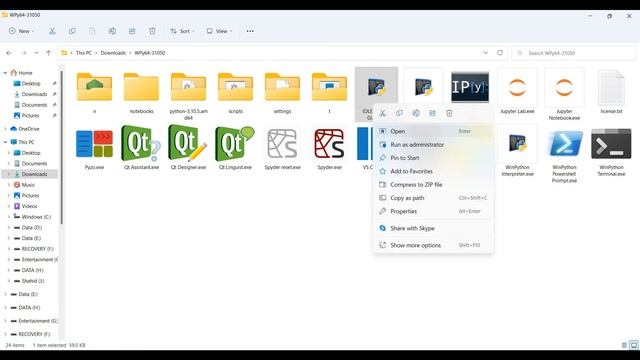This screenshot has height=360, width=640.
Task: Collapse the Home tree node
Action: [x=5, y=73]
